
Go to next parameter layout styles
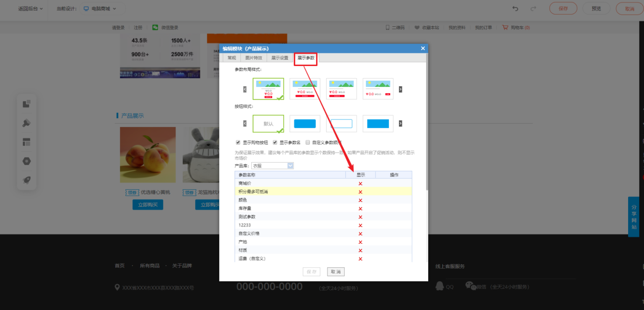click(401, 89)
